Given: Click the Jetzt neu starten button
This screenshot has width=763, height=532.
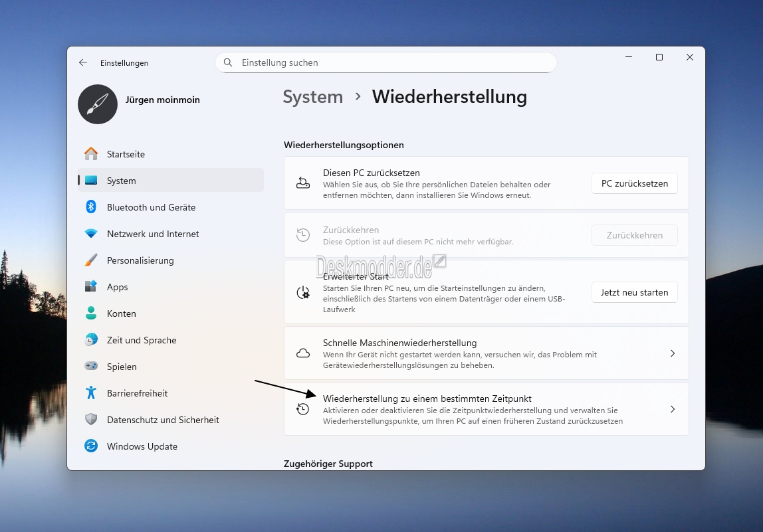Looking at the screenshot, I should click(x=634, y=292).
